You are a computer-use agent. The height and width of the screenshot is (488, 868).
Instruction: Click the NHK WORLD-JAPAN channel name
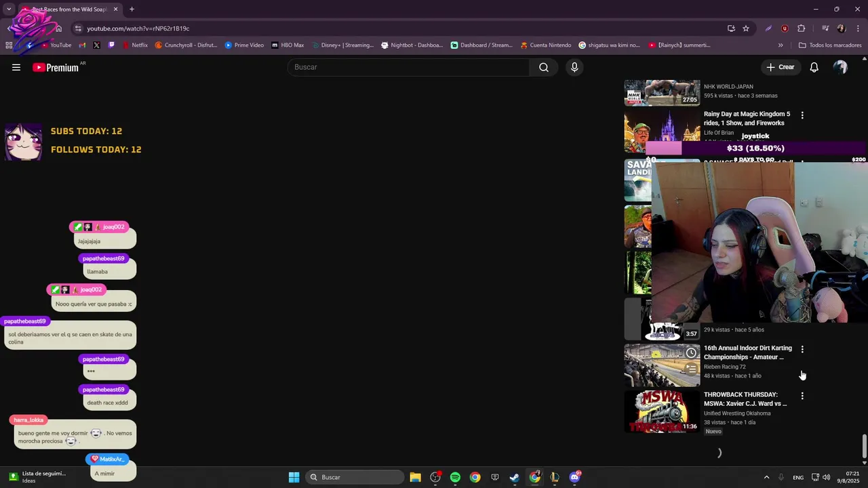728,87
